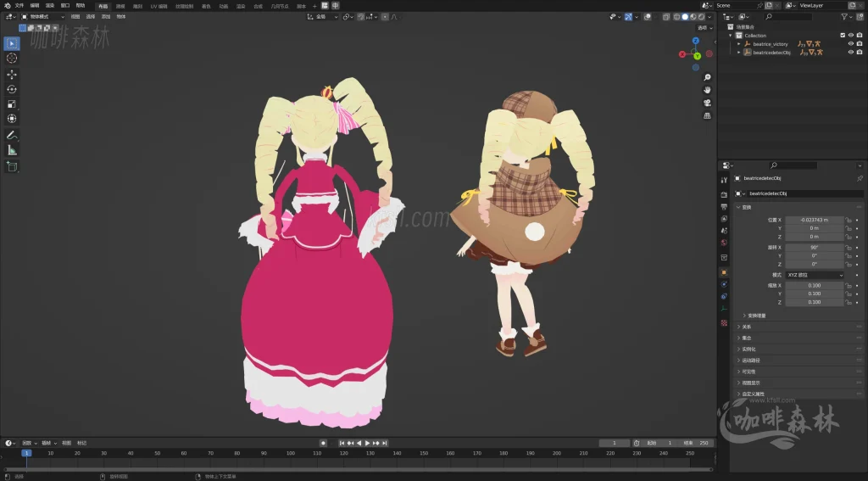Toggle Location X lock icon
868x481 pixels.
point(849,220)
